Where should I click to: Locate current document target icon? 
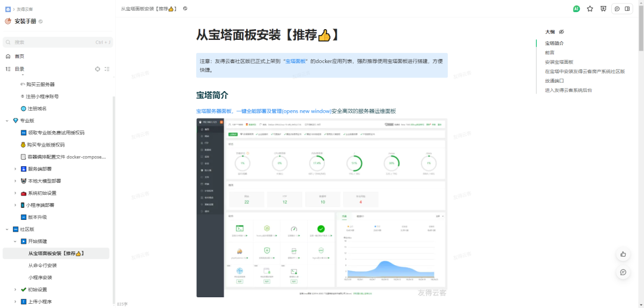click(97, 69)
